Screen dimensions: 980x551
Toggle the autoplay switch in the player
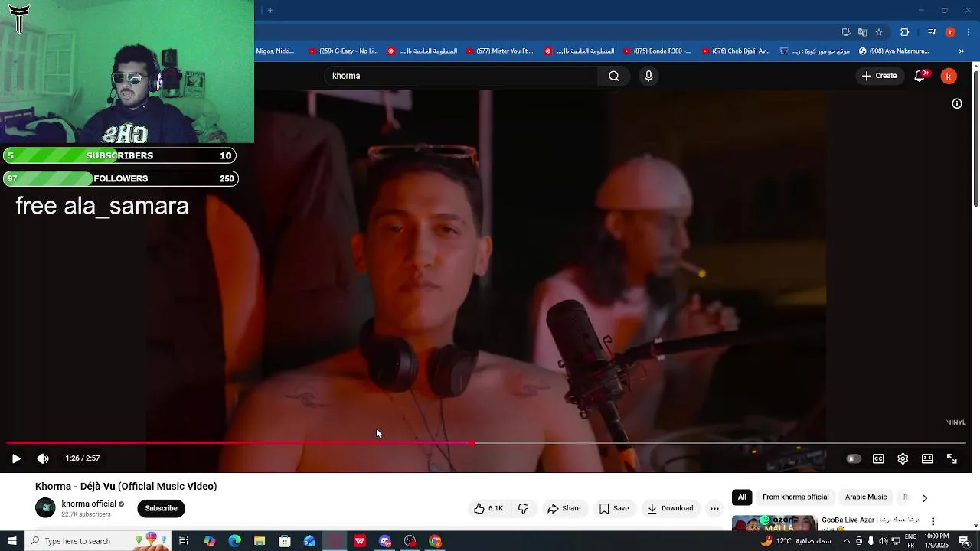pyautogui.click(x=853, y=458)
